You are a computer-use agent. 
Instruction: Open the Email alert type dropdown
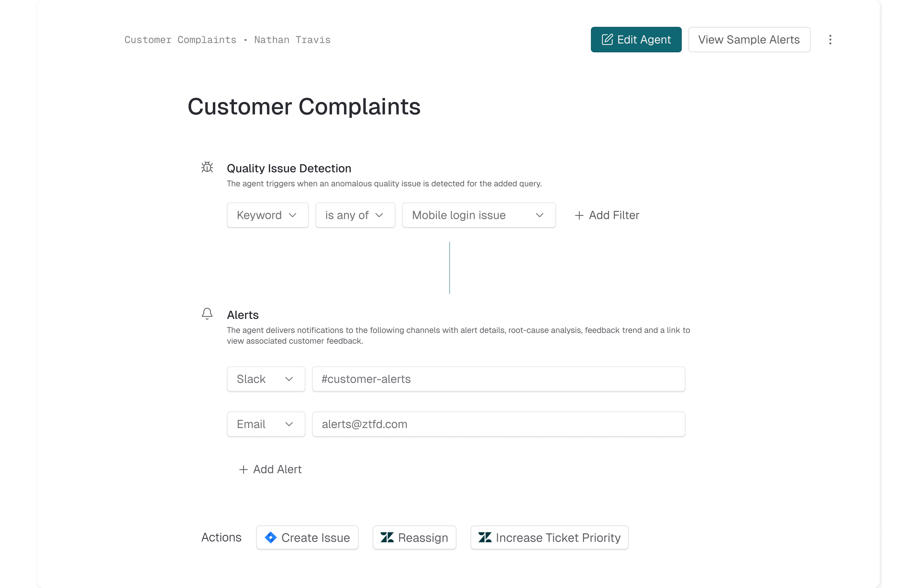point(266,424)
